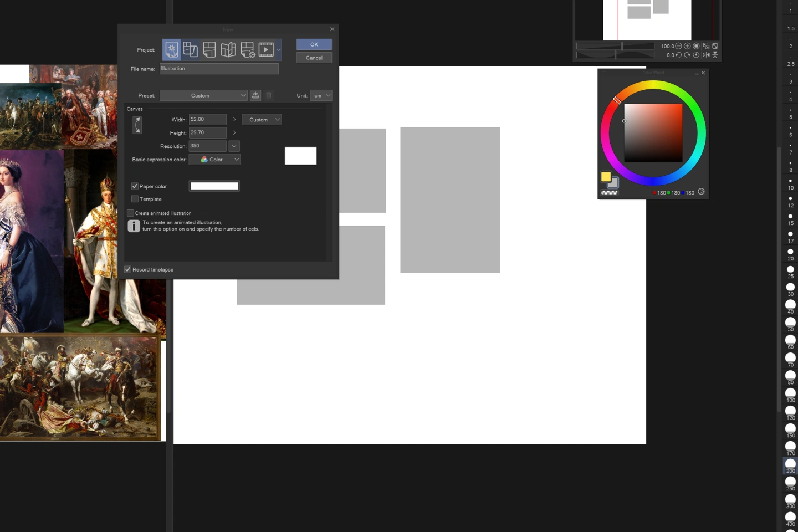Click the battle scene reference painting thumbnail
The image size is (798, 532).
(x=80, y=387)
